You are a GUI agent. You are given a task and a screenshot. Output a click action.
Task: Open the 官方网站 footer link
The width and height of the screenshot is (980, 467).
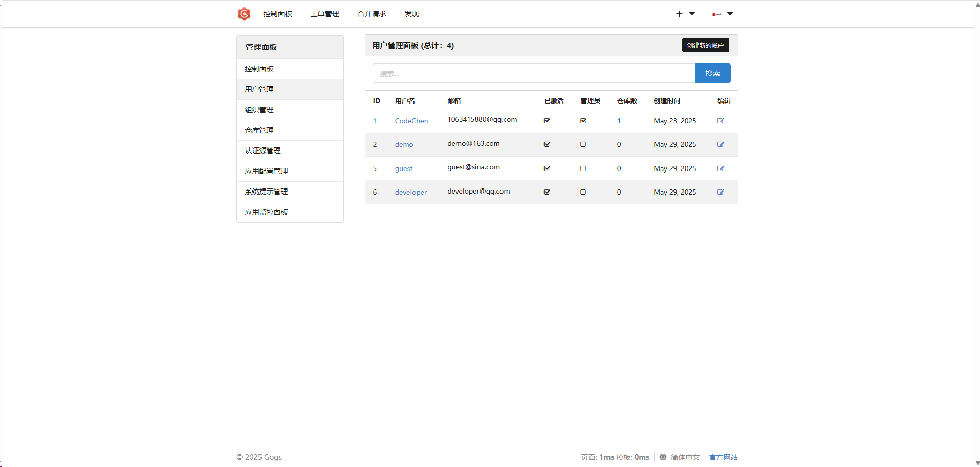(723, 457)
